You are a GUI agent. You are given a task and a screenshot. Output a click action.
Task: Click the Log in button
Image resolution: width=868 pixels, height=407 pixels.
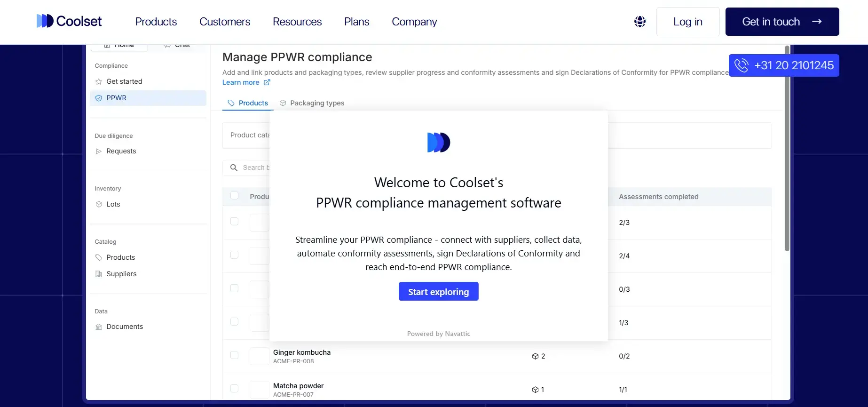(x=688, y=22)
